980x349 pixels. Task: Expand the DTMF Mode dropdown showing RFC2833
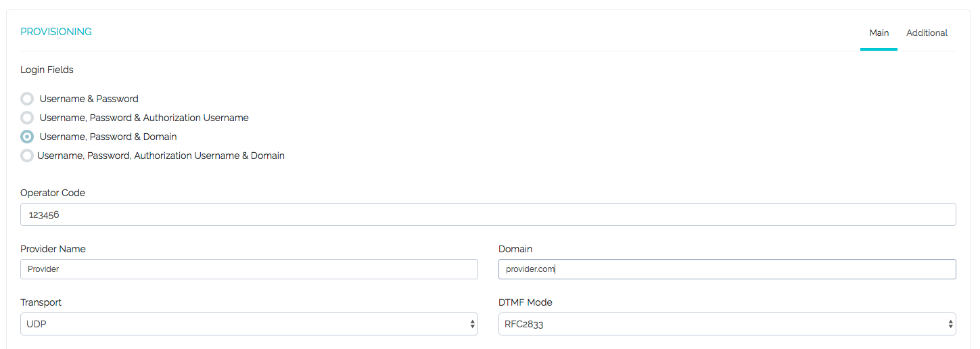pyautogui.click(x=722, y=324)
